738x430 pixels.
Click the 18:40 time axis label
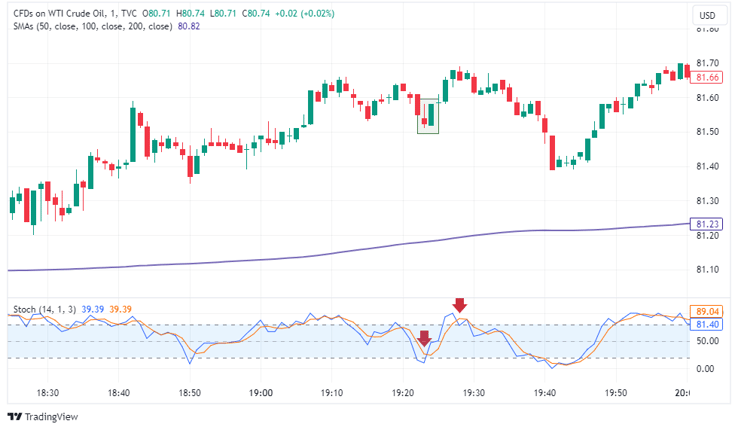pos(119,392)
